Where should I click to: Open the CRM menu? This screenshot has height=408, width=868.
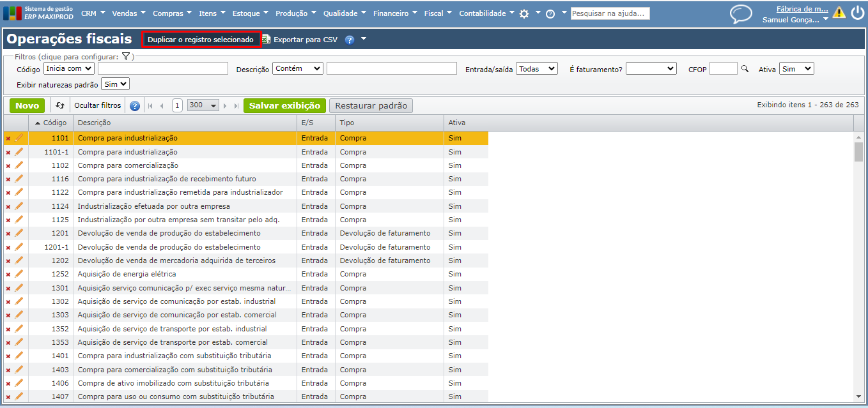(93, 13)
